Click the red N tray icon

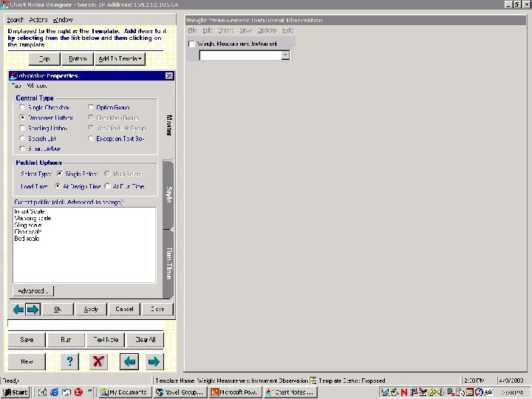(403, 392)
